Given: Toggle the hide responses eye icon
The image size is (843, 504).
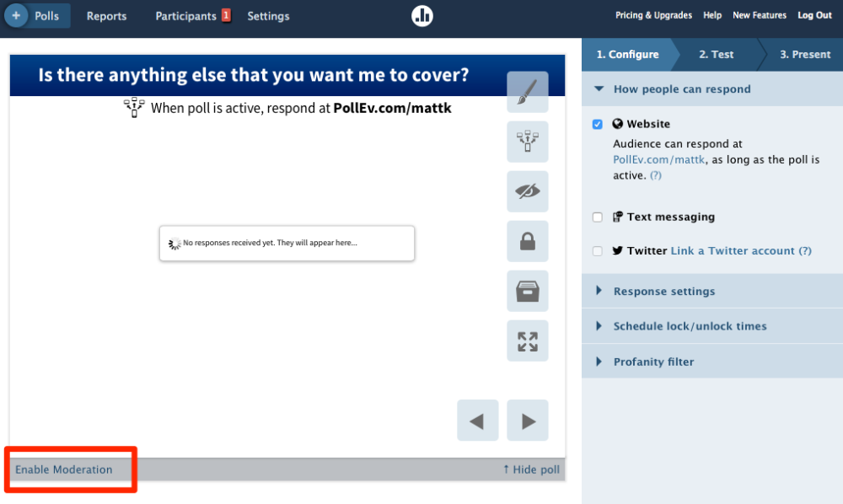Looking at the screenshot, I should (x=528, y=191).
